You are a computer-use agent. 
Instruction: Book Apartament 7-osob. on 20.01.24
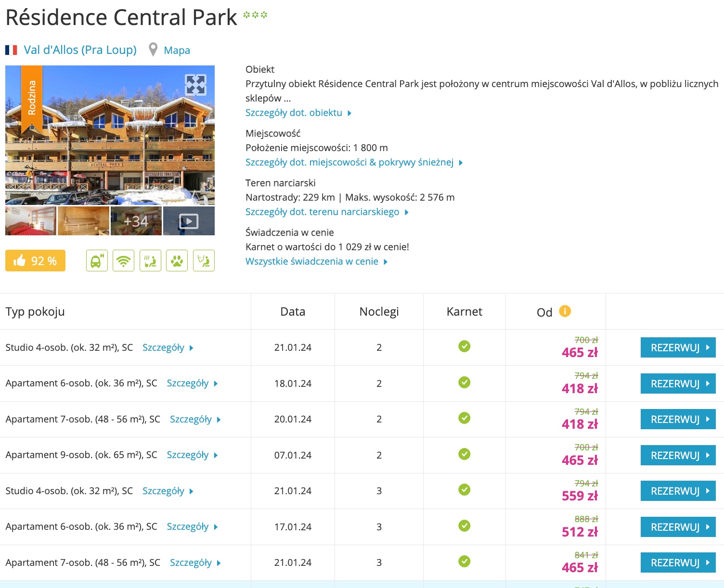678,419
